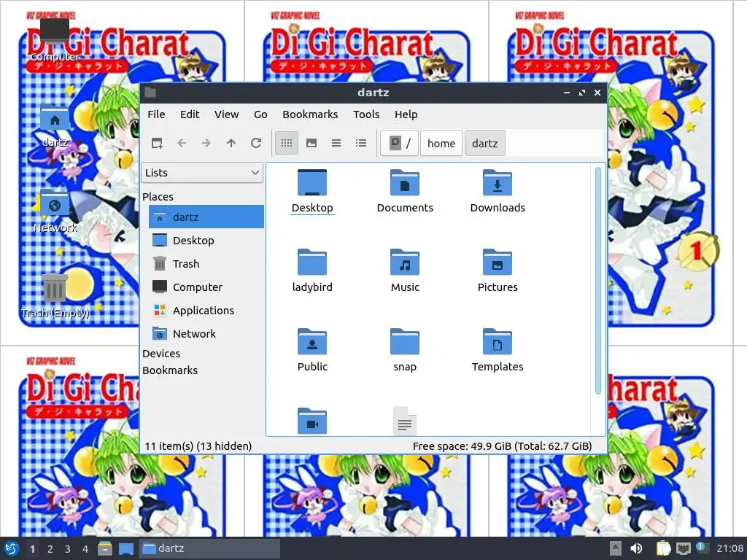Select dartz in Places sidebar
747x560 pixels.
[206, 217]
